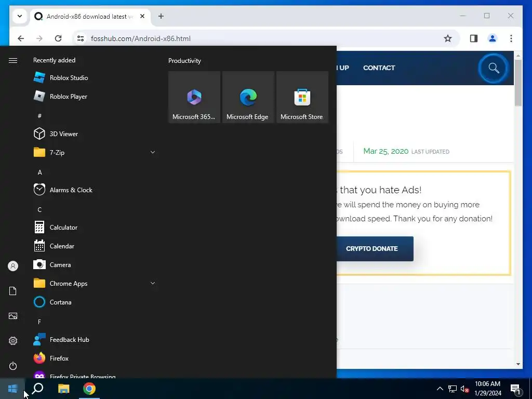Select the Android-x86 download tab
The width and height of the screenshot is (532, 399).
tap(90, 16)
